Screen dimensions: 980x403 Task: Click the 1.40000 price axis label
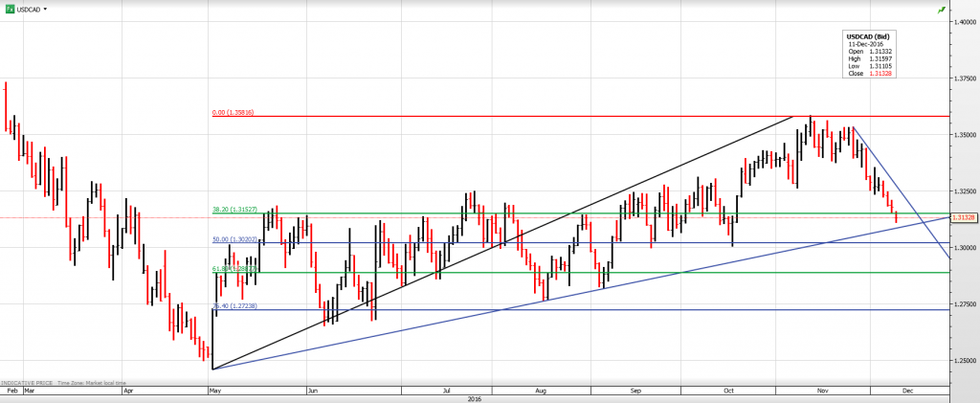(963, 21)
